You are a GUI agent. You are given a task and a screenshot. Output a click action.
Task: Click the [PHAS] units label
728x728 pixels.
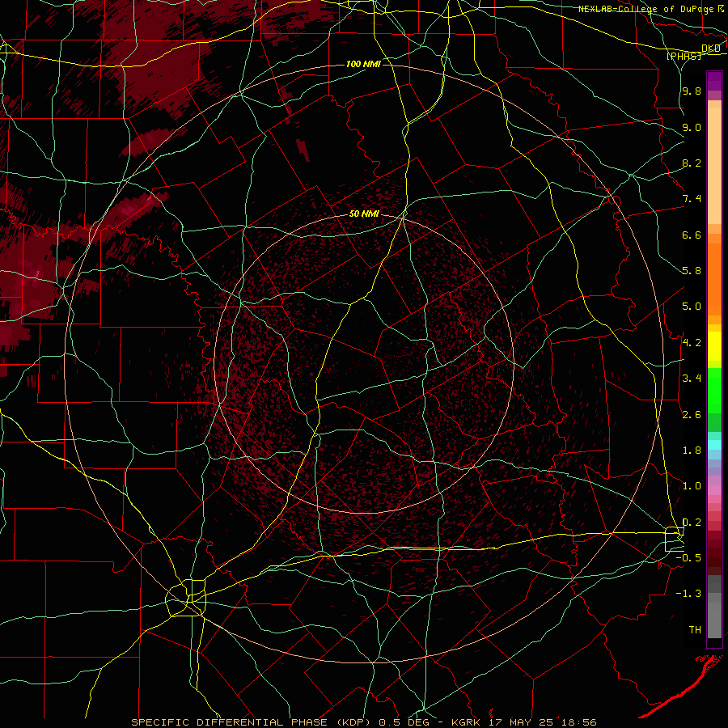pos(684,56)
